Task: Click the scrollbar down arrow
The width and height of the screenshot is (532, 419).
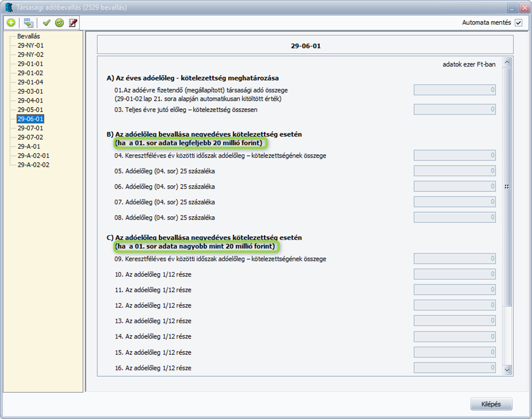Action: pyautogui.click(x=507, y=370)
